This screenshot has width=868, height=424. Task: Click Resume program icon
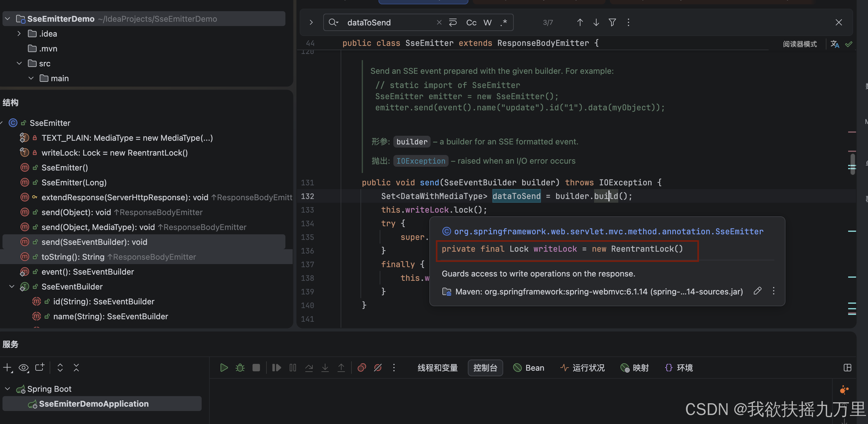(276, 367)
